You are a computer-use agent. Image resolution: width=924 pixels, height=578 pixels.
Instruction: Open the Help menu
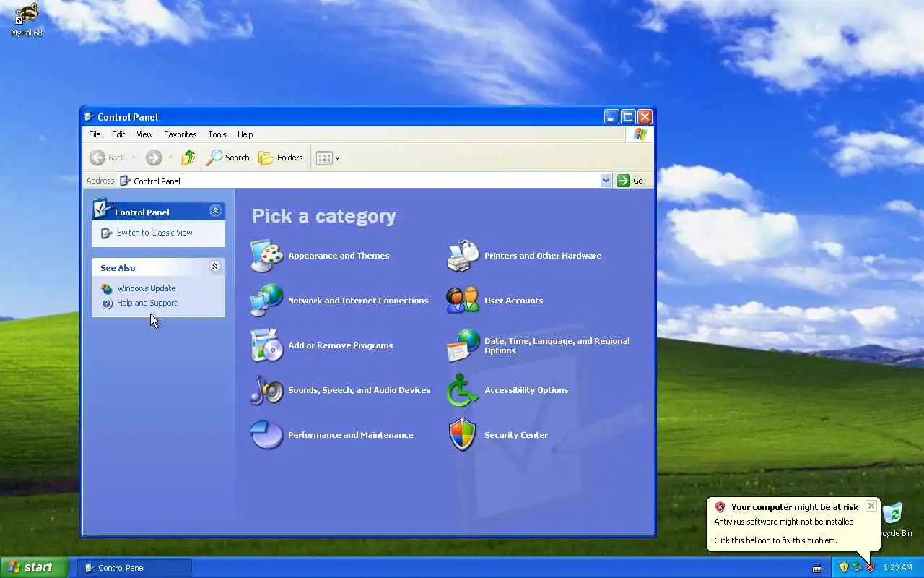click(x=245, y=134)
